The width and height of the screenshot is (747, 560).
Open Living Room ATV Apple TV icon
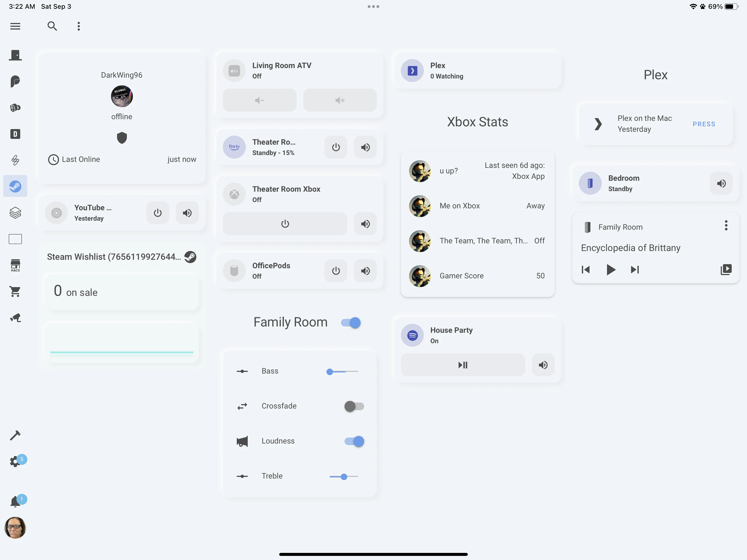click(x=234, y=71)
